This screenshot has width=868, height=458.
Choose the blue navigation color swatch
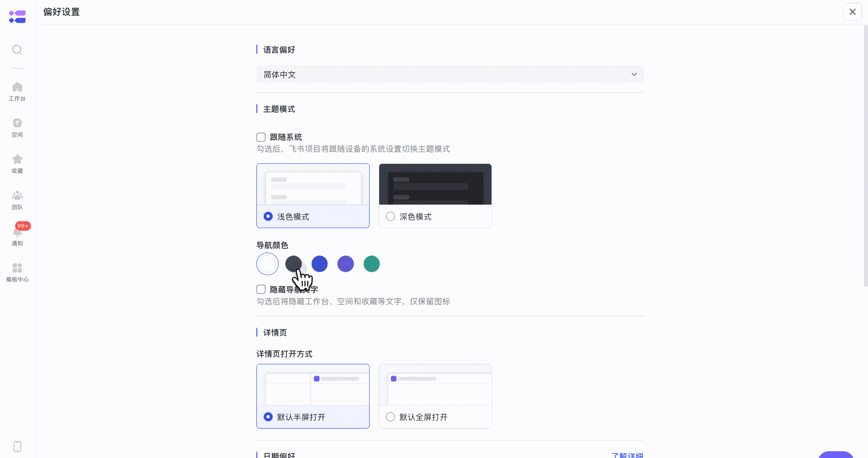click(319, 264)
